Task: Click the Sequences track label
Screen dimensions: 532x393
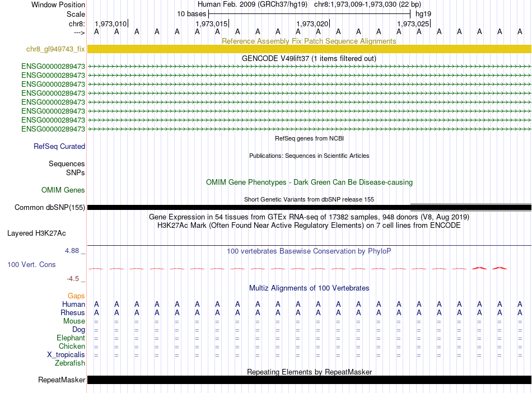Action: pyautogui.click(x=67, y=164)
